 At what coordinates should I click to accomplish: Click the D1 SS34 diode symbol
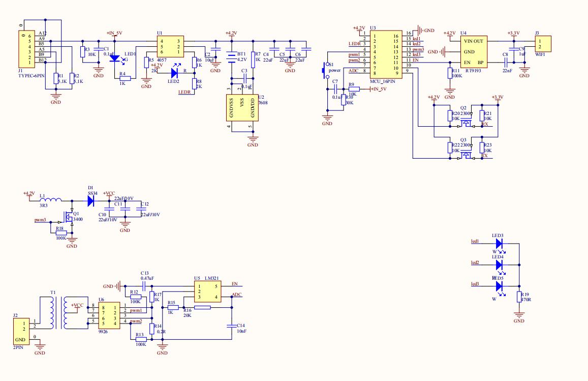pos(91,200)
